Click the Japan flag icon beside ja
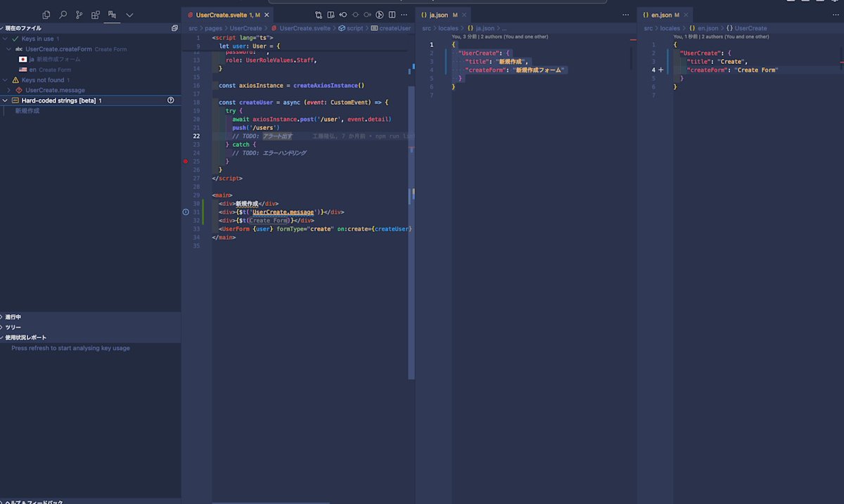The width and height of the screenshot is (844, 504). tap(23, 60)
